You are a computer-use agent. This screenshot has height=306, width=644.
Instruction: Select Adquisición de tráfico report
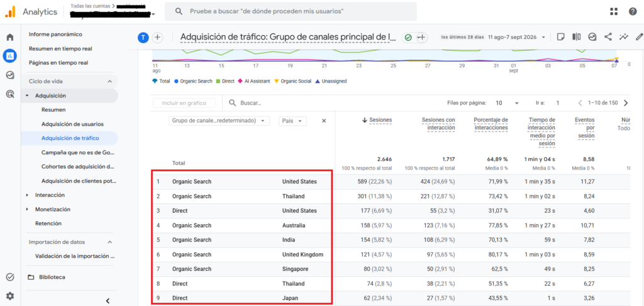pyautogui.click(x=70, y=138)
